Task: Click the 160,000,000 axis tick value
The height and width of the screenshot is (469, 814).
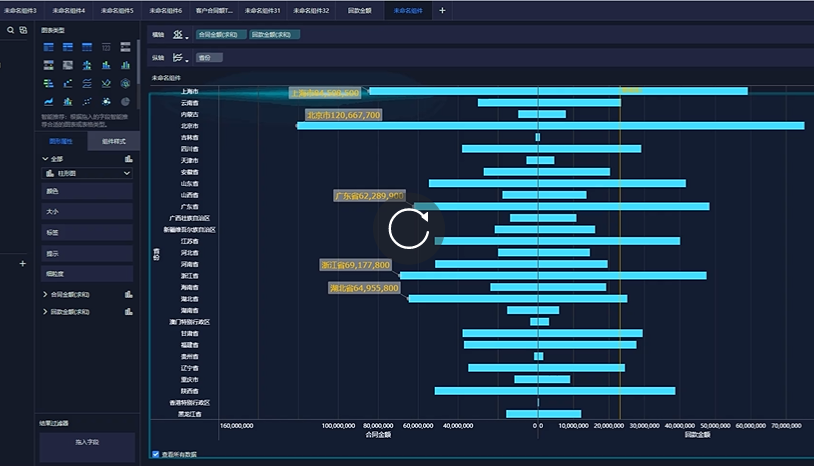Action: pos(237,426)
